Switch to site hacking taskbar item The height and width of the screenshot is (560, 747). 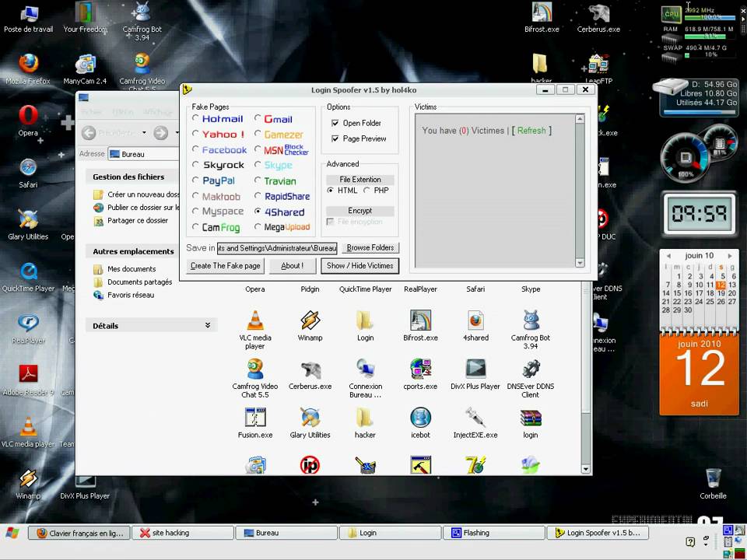tap(182, 533)
